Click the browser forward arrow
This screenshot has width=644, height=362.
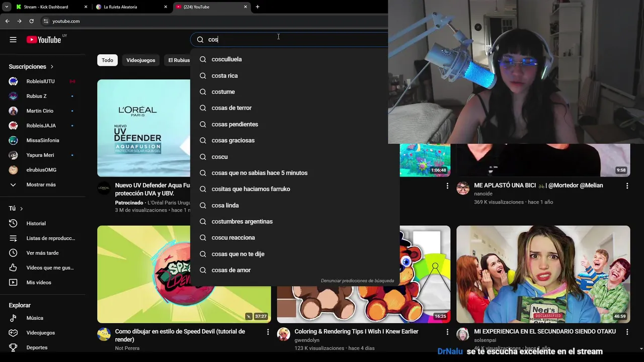(19, 21)
